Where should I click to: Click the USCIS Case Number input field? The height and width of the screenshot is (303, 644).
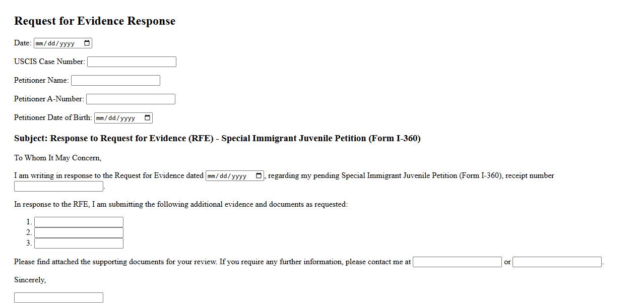132,62
